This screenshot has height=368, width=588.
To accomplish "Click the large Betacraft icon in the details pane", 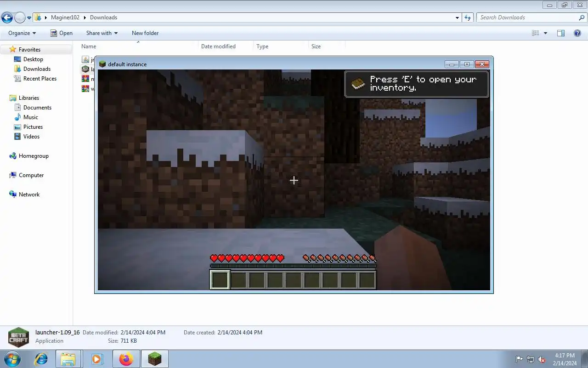I will (18, 337).
